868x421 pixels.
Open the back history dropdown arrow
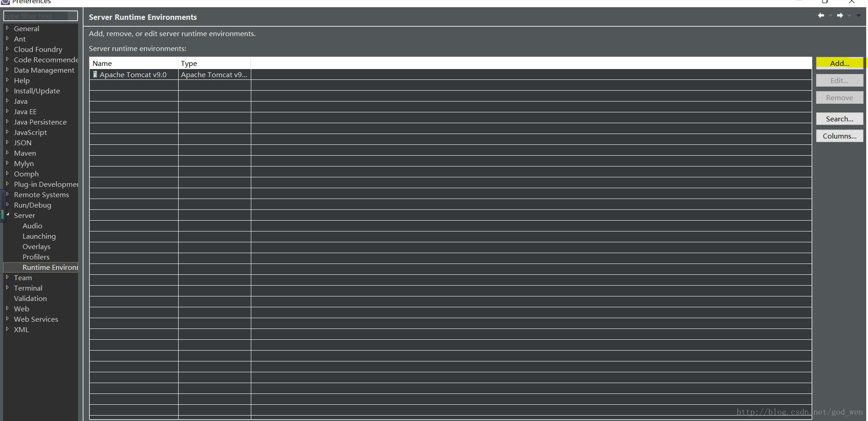[x=830, y=16]
